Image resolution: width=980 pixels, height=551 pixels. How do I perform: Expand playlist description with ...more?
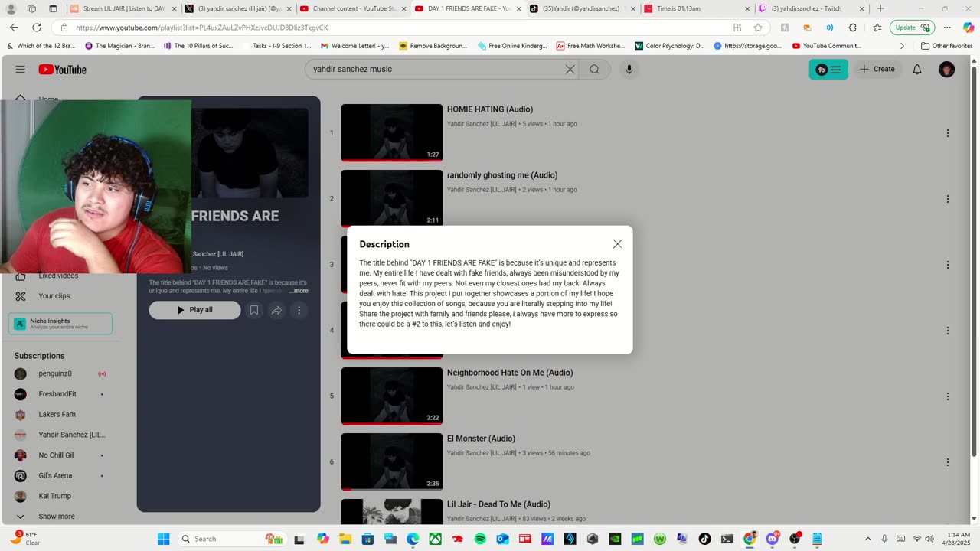299,291
